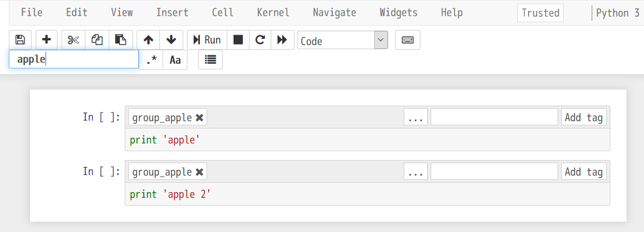
Task: Expand tag editor ellipsis in second cell
Action: pyautogui.click(x=416, y=171)
